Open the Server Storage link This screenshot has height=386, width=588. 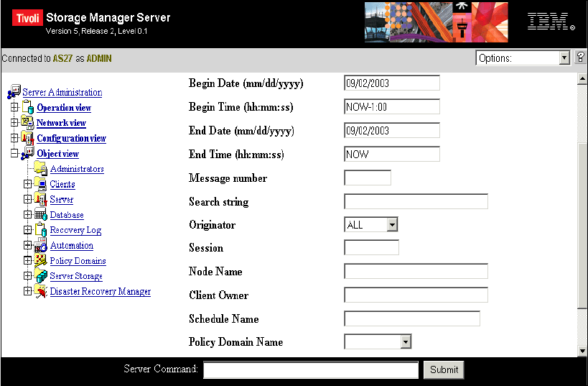(76, 276)
